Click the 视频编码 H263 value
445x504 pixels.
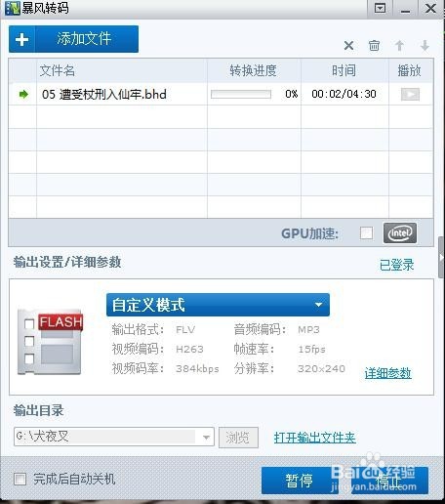tap(189, 350)
